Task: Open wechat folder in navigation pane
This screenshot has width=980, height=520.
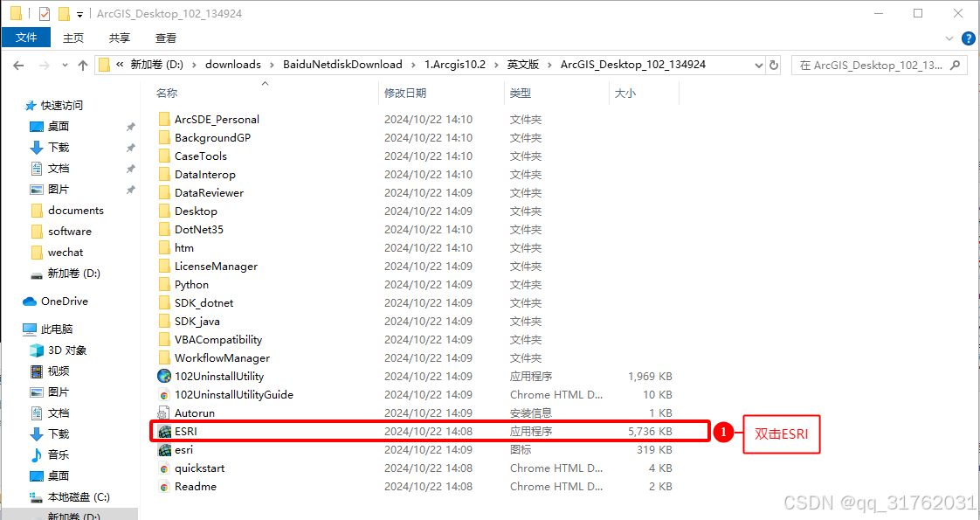Action: (65, 253)
